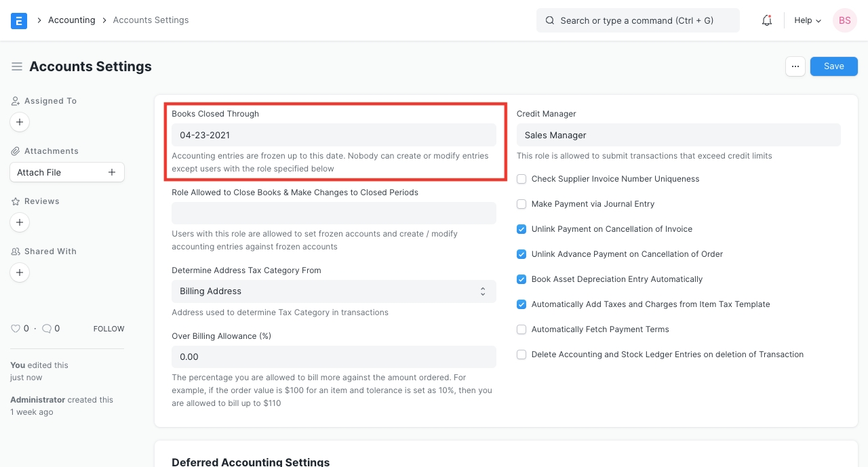Click the Books Closed Through date field
Viewport: 868px width, 467px height.
tap(334, 136)
